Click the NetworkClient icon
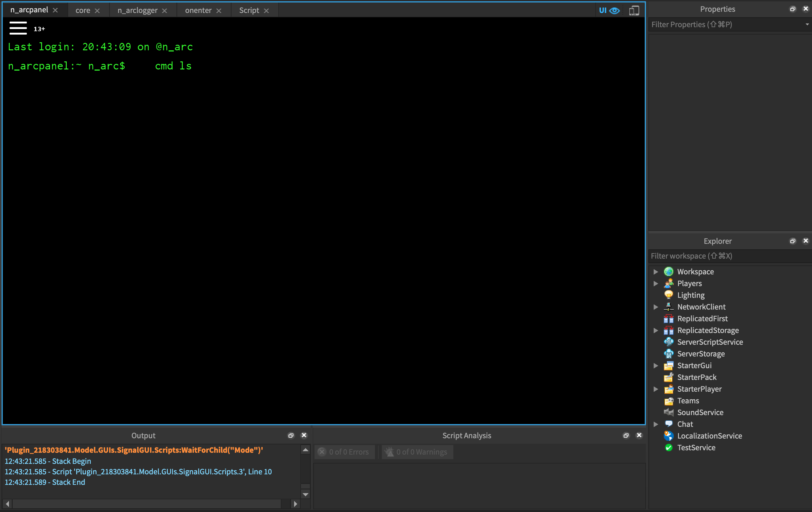Screen dimensions: 812x512 [668, 307]
